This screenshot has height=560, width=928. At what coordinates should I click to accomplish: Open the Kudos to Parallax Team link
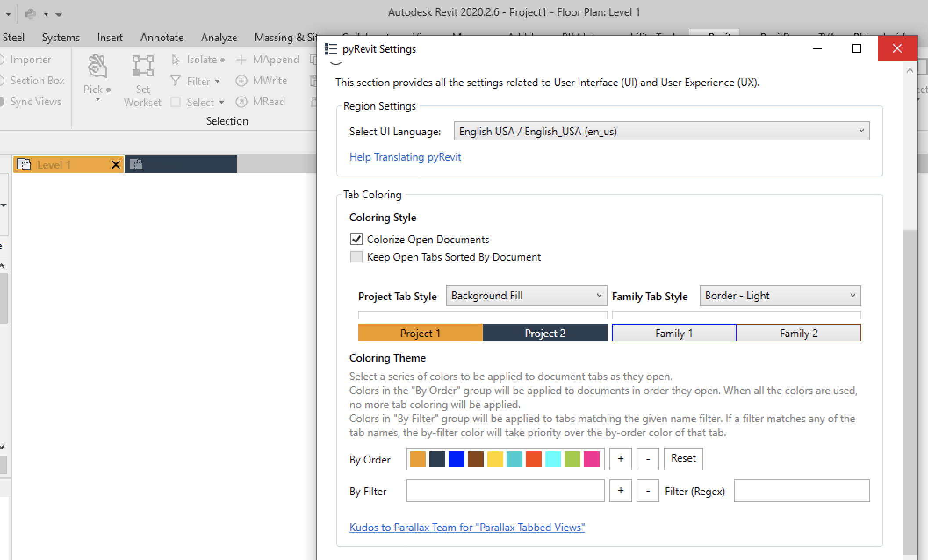point(467,527)
